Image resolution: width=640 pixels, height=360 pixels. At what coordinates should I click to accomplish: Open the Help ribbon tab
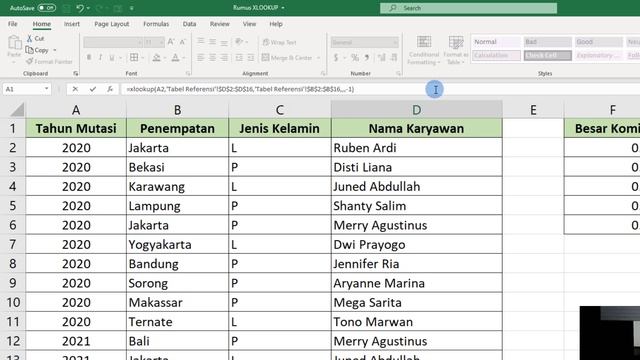(276, 24)
